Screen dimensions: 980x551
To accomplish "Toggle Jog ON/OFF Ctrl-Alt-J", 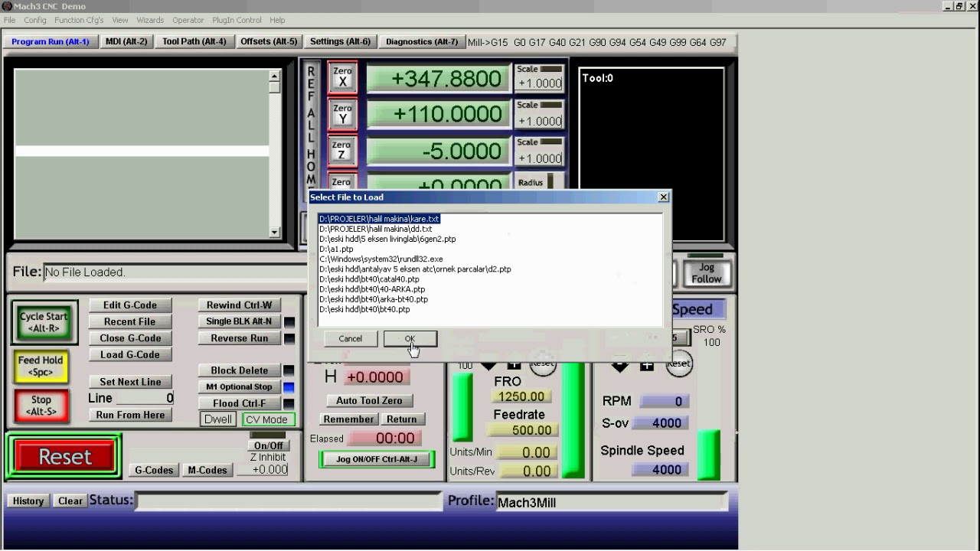I will point(377,459).
